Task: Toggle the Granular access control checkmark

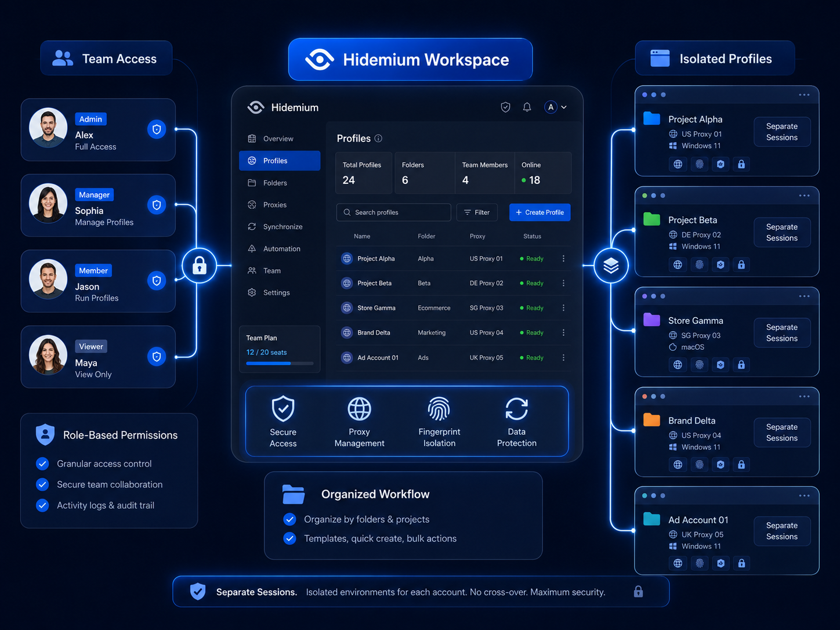Action: click(x=42, y=464)
